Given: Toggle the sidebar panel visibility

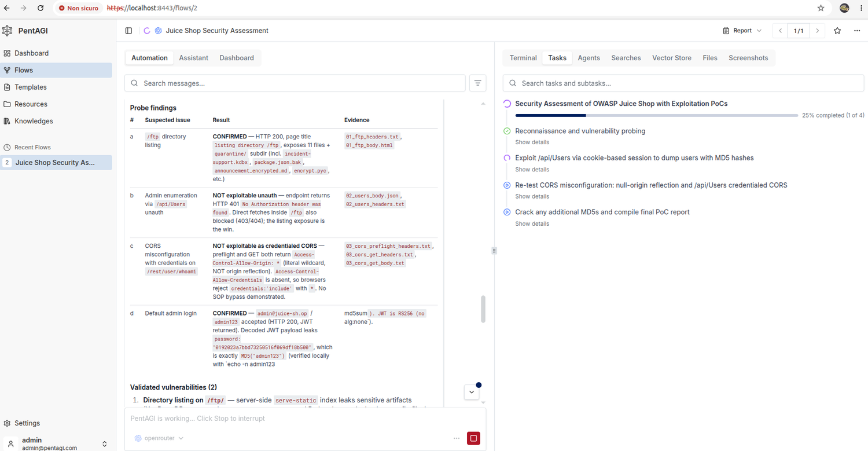Looking at the screenshot, I should coord(128,31).
